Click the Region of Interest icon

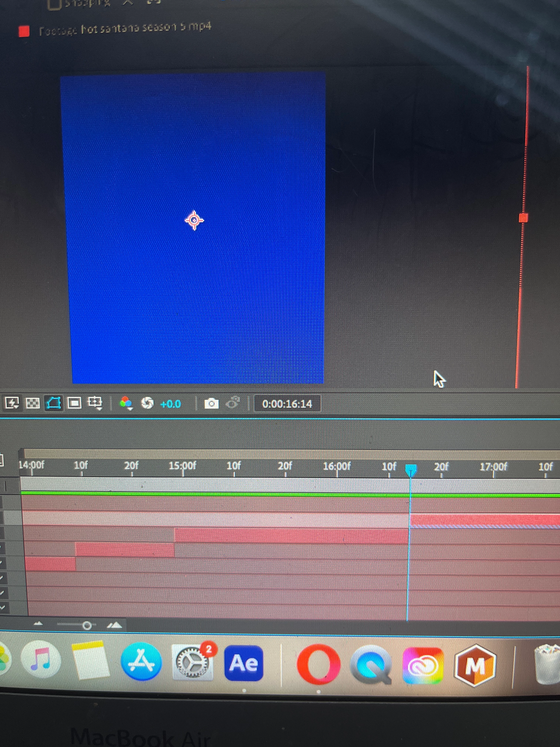75,403
